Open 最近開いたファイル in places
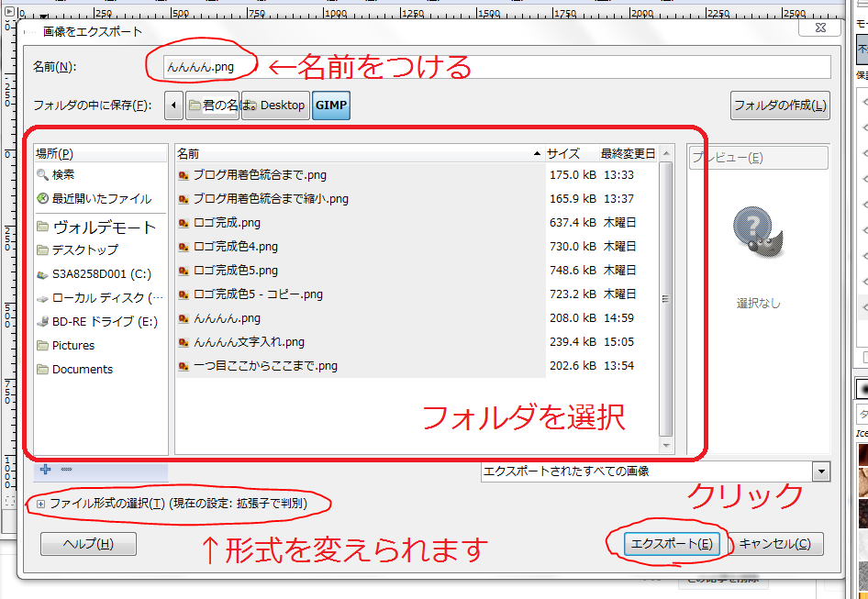The width and height of the screenshot is (868, 599). pyautogui.click(x=101, y=199)
